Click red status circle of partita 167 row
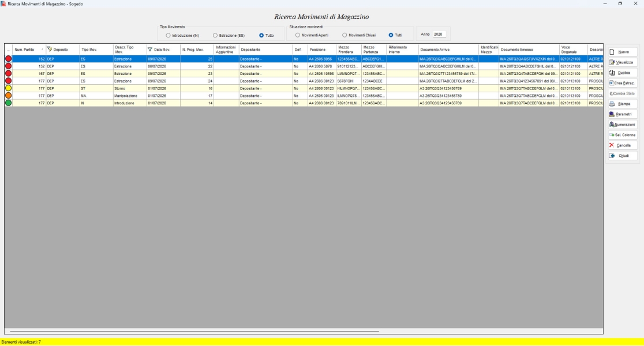Screen dimensions: 644x346 coord(8,73)
